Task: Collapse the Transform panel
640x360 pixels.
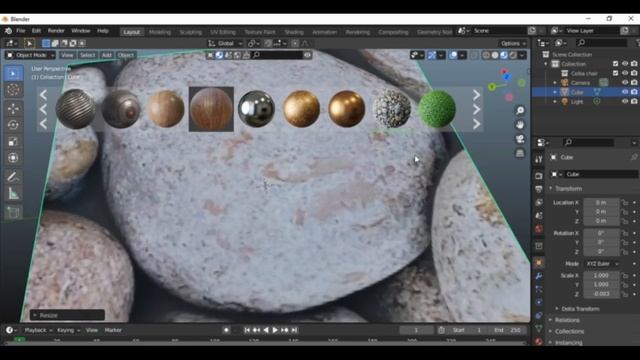Action: 568,189
